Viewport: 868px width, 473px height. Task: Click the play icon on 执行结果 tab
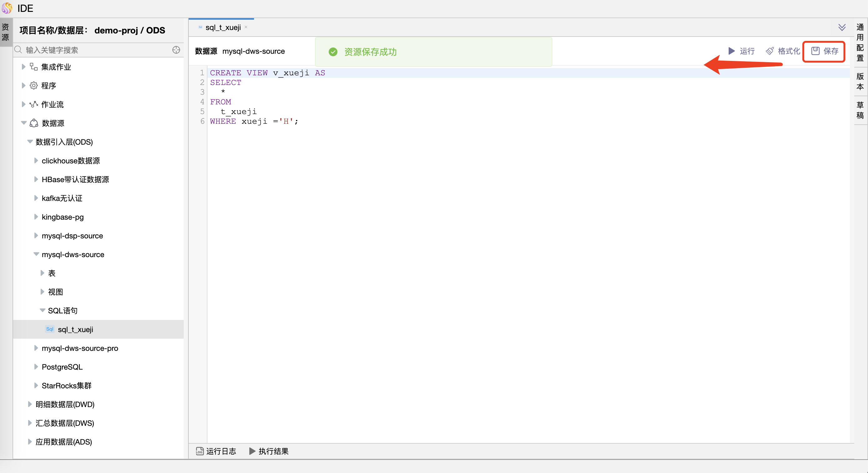pyautogui.click(x=252, y=451)
